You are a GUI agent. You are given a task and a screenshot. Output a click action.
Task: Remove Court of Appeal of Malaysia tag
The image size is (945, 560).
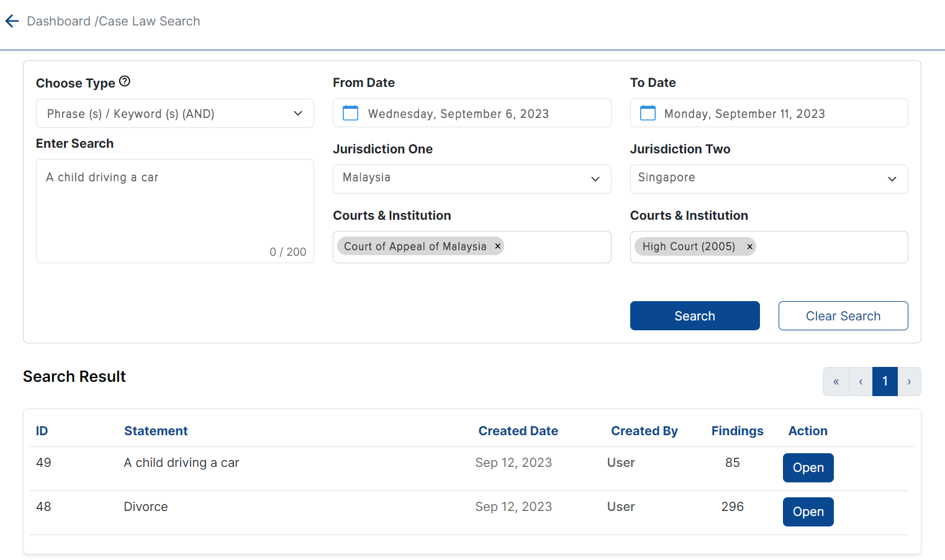tap(497, 246)
